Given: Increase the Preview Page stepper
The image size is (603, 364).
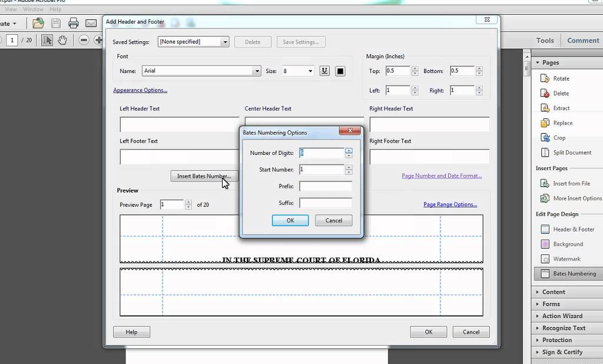Looking at the screenshot, I should tap(188, 203).
